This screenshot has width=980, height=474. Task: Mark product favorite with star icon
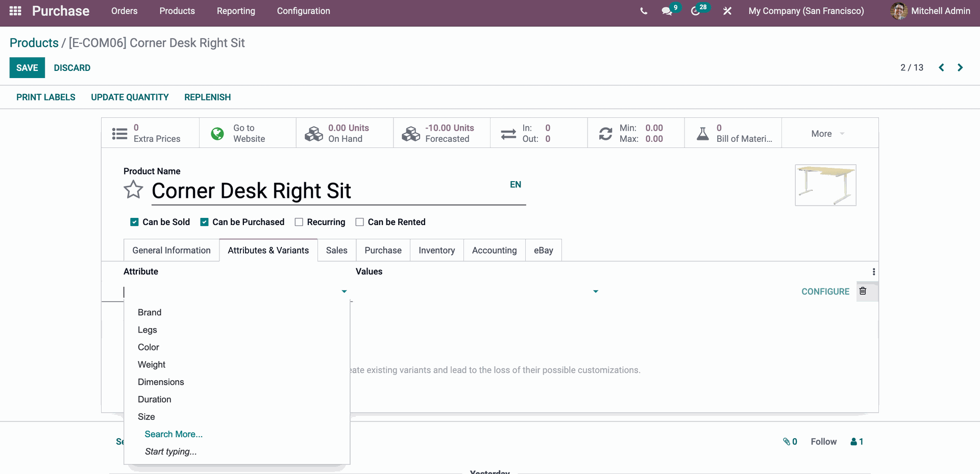coord(133,190)
